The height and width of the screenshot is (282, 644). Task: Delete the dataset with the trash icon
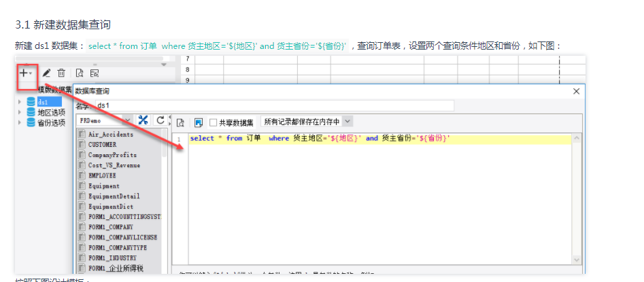[x=61, y=73]
